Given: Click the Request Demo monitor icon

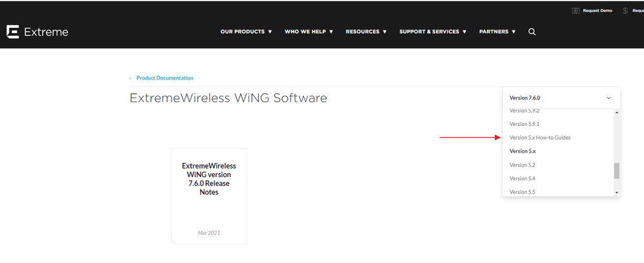Looking at the screenshot, I should tap(575, 11).
